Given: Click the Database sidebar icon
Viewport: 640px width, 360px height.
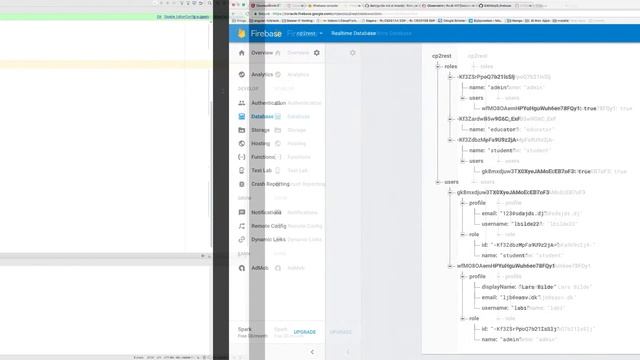Looking at the screenshot, I should [x=242, y=116].
